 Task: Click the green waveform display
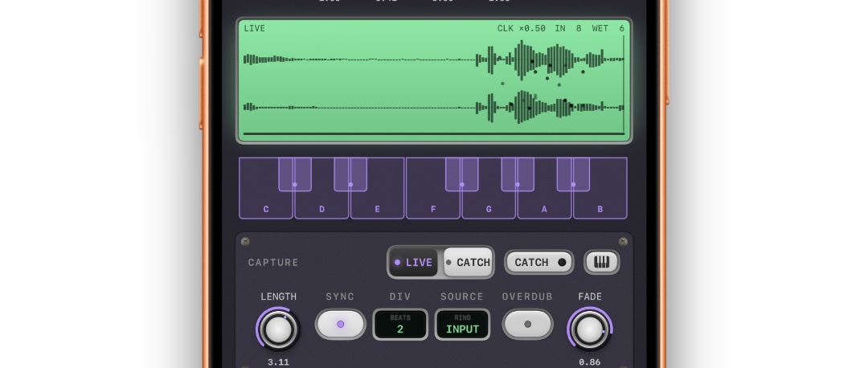434,81
